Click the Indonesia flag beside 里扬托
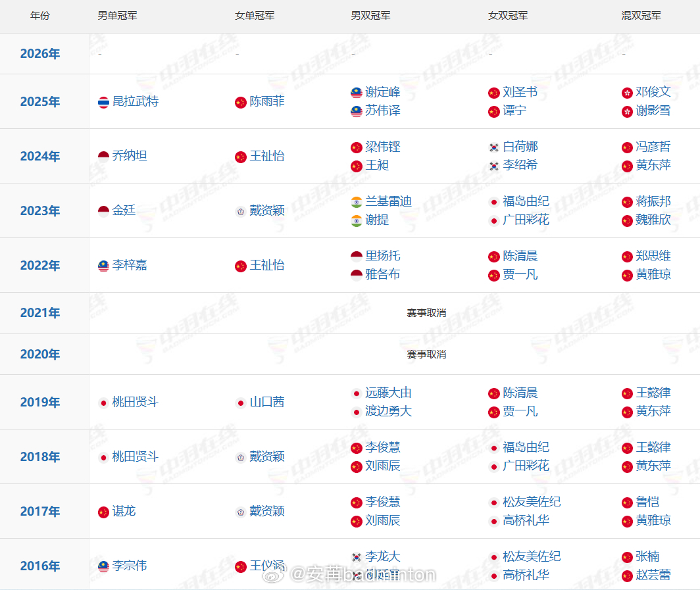The width and height of the screenshot is (700, 590). click(x=357, y=257)
